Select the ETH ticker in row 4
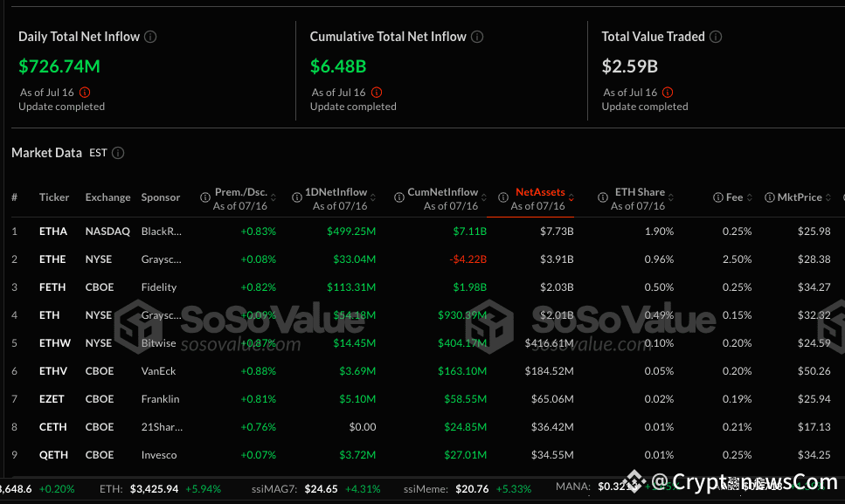This screenshot has height=504, width=845. click(49, 315)
